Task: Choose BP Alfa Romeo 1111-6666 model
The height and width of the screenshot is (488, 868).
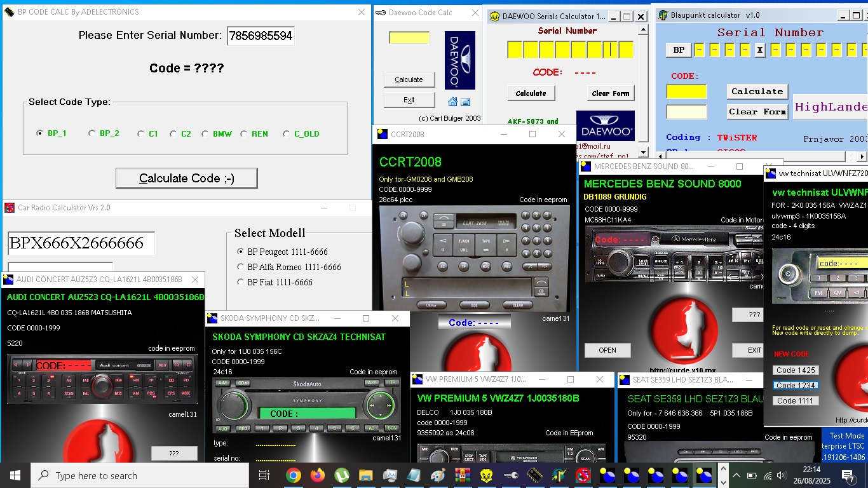Action: click(x=241, y=267)
